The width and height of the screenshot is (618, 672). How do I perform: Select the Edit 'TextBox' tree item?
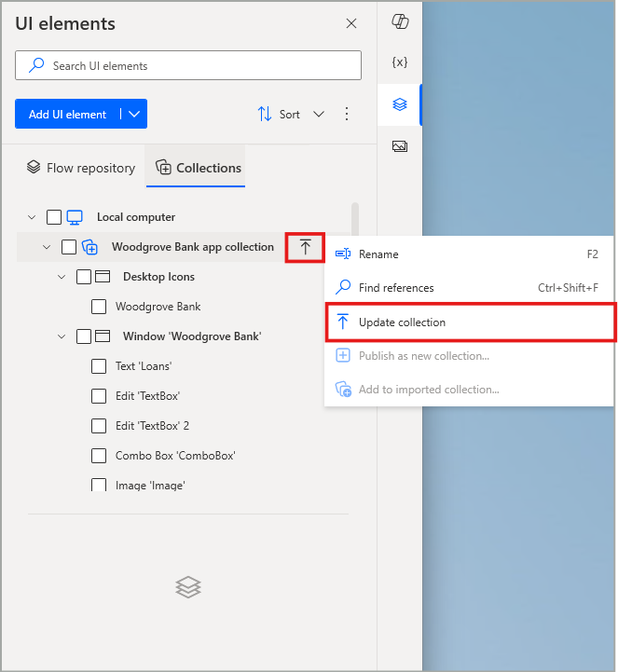pos(147,396)
